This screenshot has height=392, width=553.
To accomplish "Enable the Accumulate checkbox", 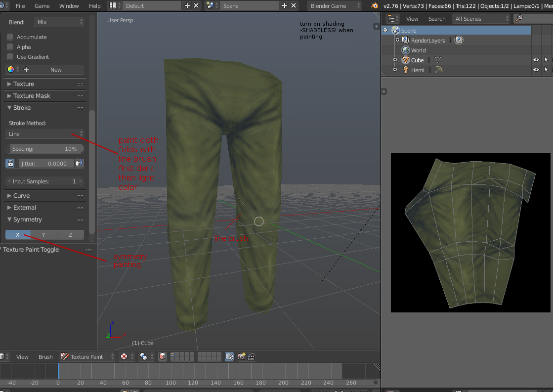I will click(x=10, y=37).
